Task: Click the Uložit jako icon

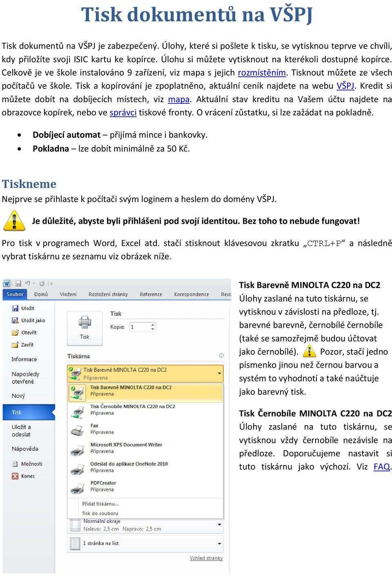Action: 16,321
